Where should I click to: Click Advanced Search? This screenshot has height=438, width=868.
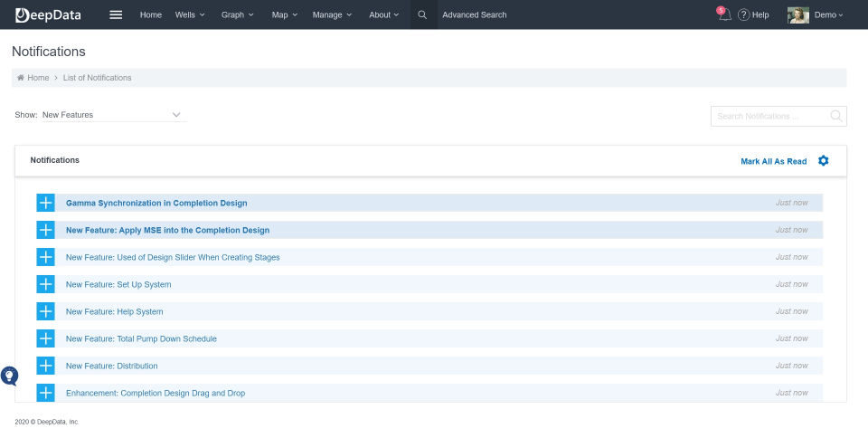tap(475, 15)
